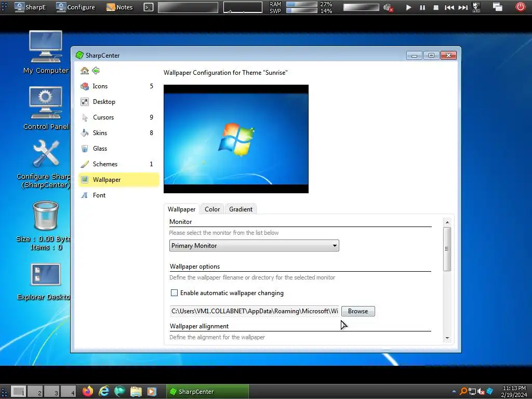Open the file explorer folder in taskbar

click(x=136, y=392)
